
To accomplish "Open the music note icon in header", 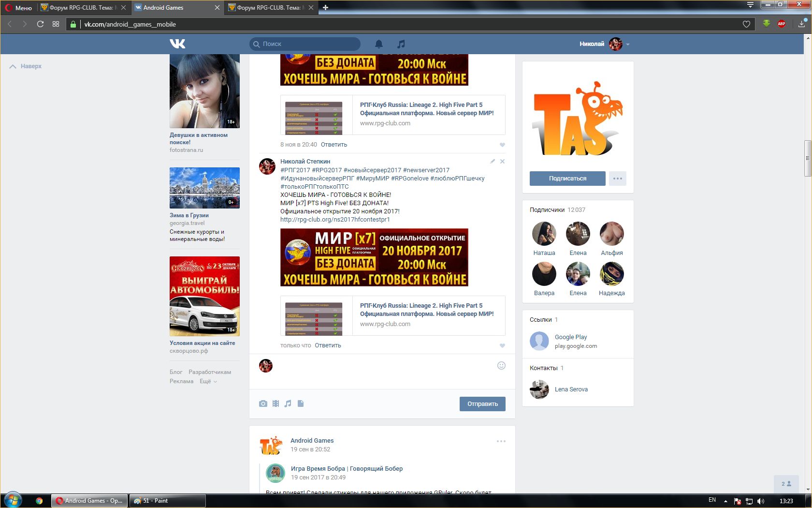I will click(401, 44).
